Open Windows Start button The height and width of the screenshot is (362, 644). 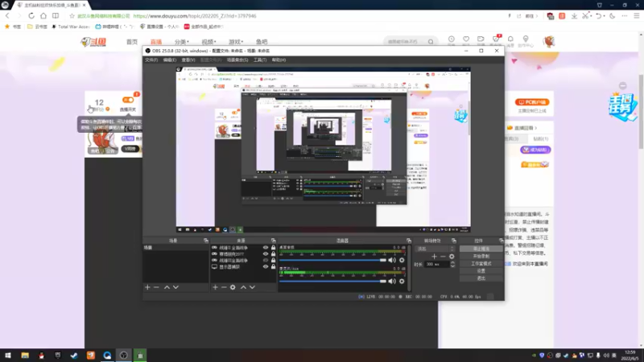8,356
